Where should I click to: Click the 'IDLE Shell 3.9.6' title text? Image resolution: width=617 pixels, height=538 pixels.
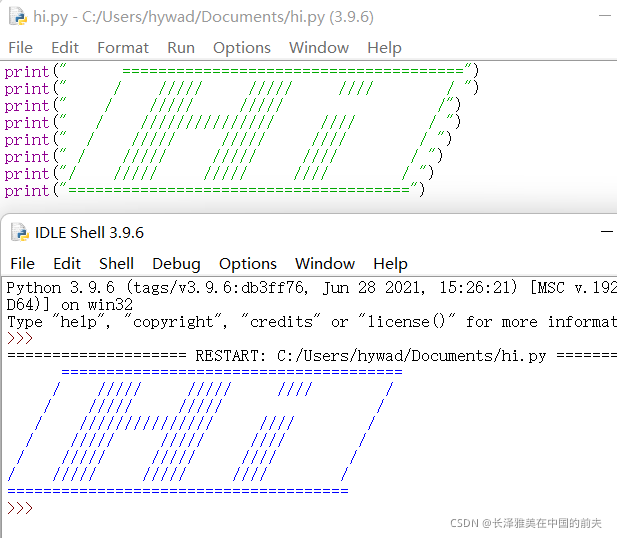pos(89,233)
